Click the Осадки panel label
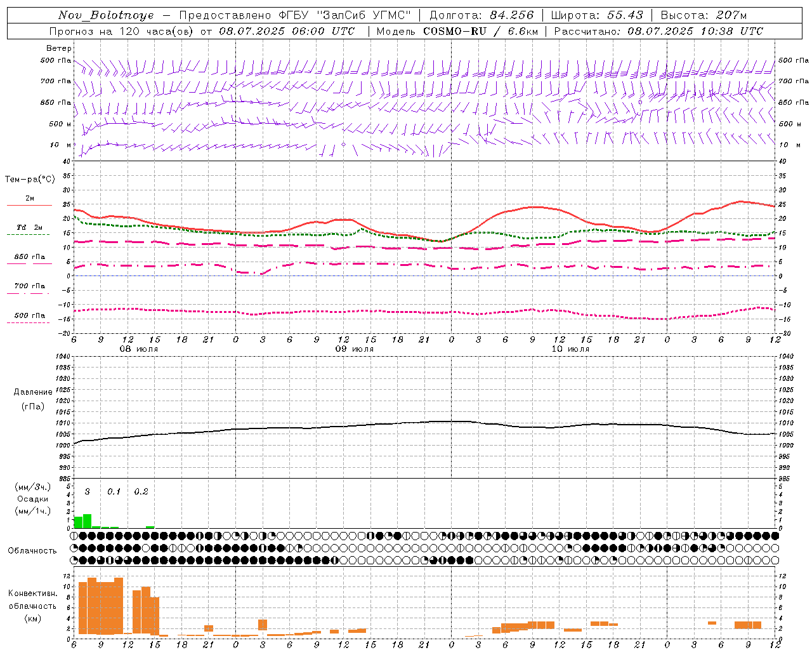 coord(32,499)
